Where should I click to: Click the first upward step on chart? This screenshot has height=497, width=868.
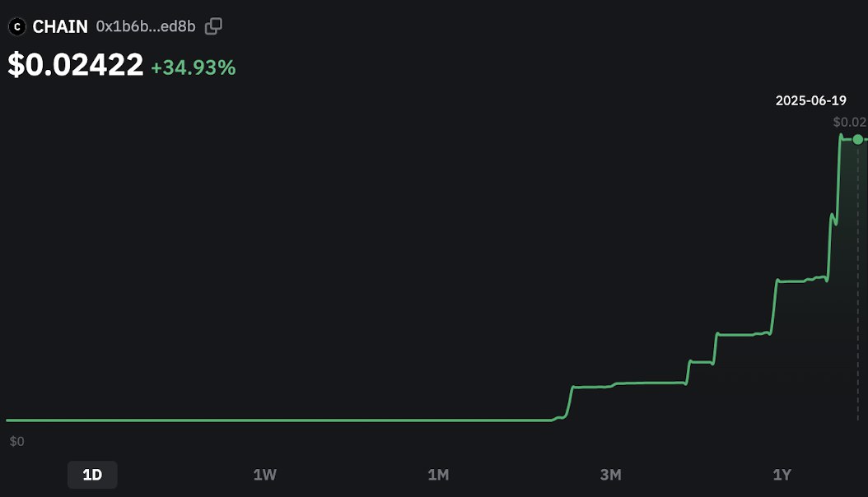point(569,402)
